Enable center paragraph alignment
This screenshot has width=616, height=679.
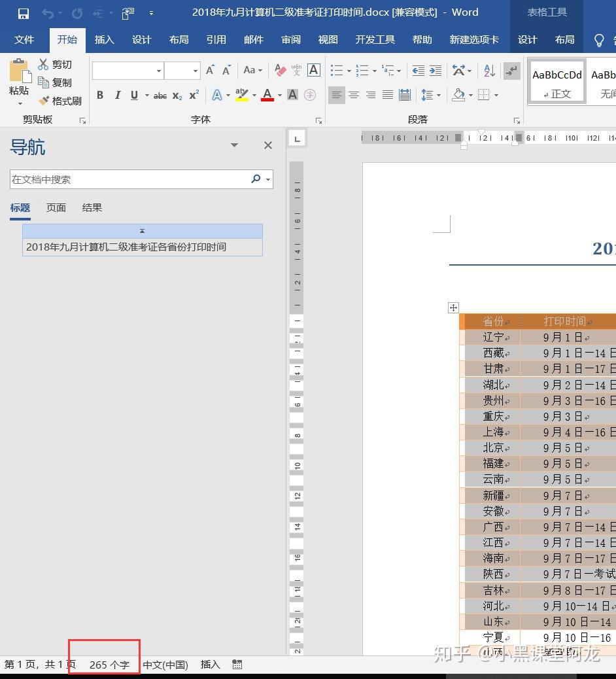(354, 95)
